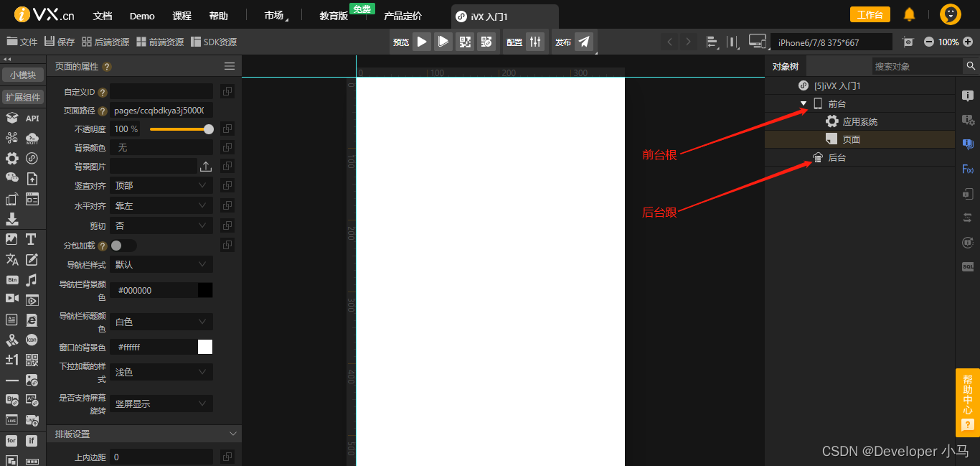Select the music note audio component

pyautogui.click(x=31, y=279)
